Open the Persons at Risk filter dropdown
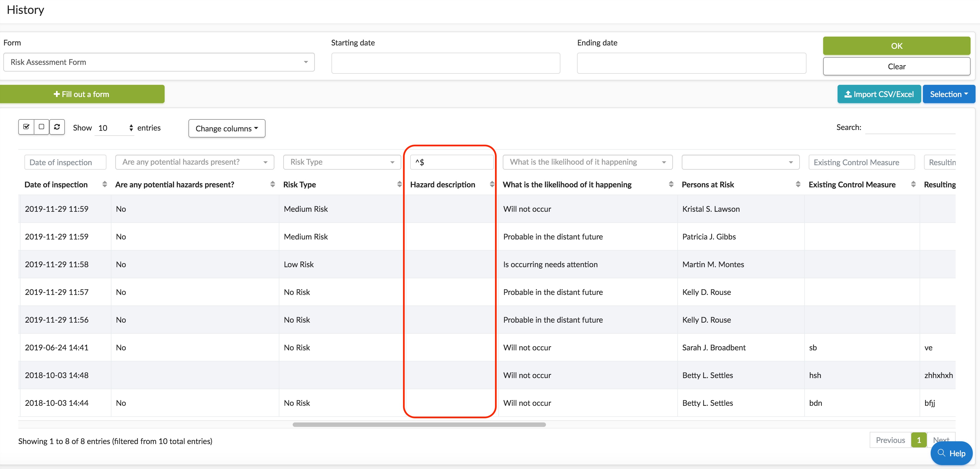Screen dimensions: 980x469 coord(740,162)
